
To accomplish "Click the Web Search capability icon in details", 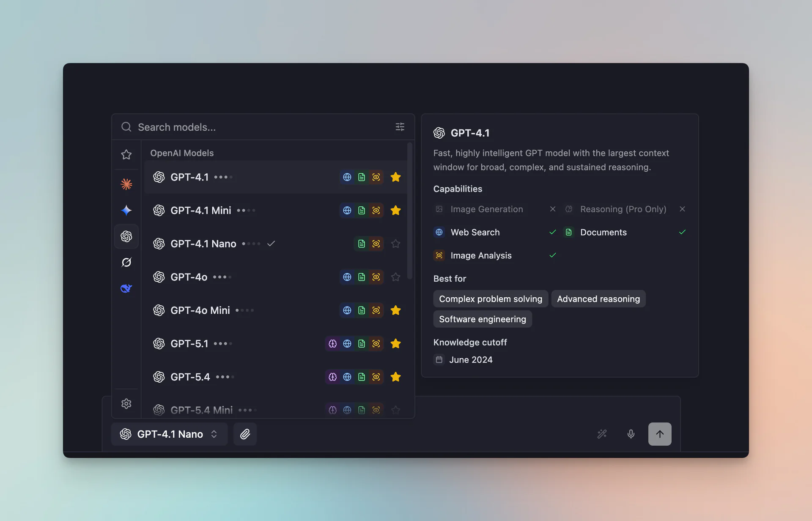I will click(x=439, y=232).
